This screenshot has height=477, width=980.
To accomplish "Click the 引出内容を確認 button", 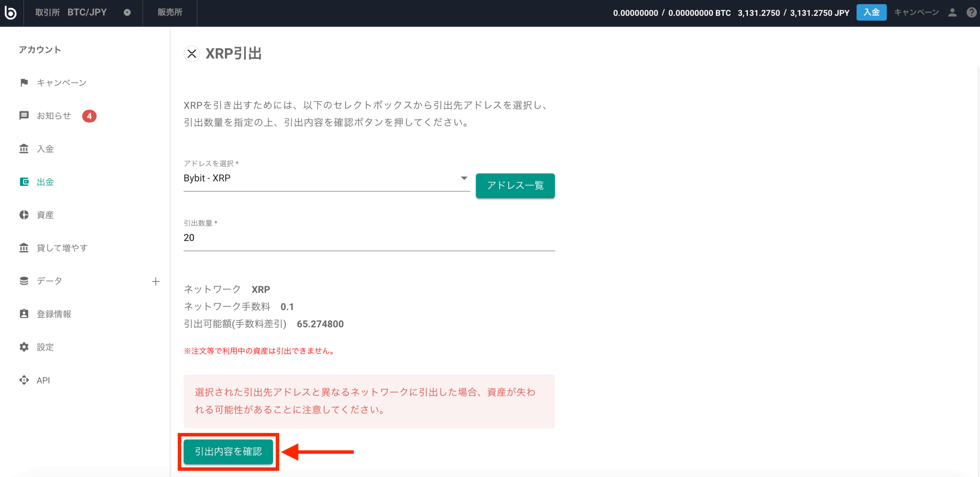I will (228, 452).
